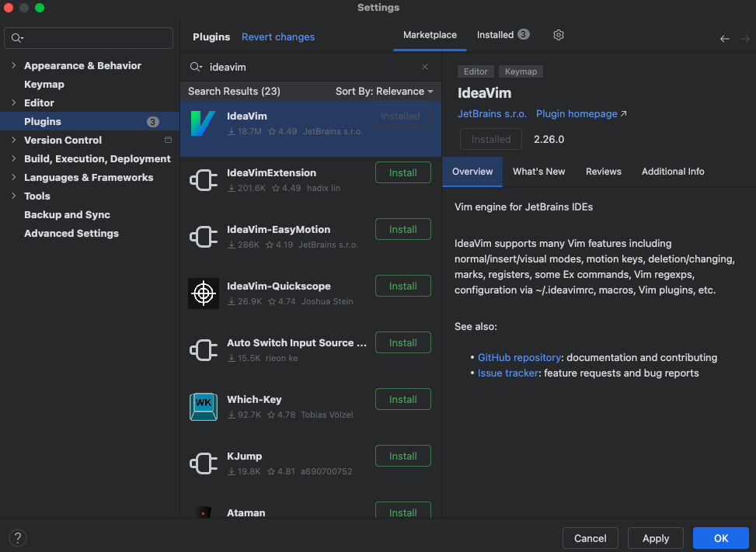Install the IdeaVimExtension plugin

tap(403, 173)
